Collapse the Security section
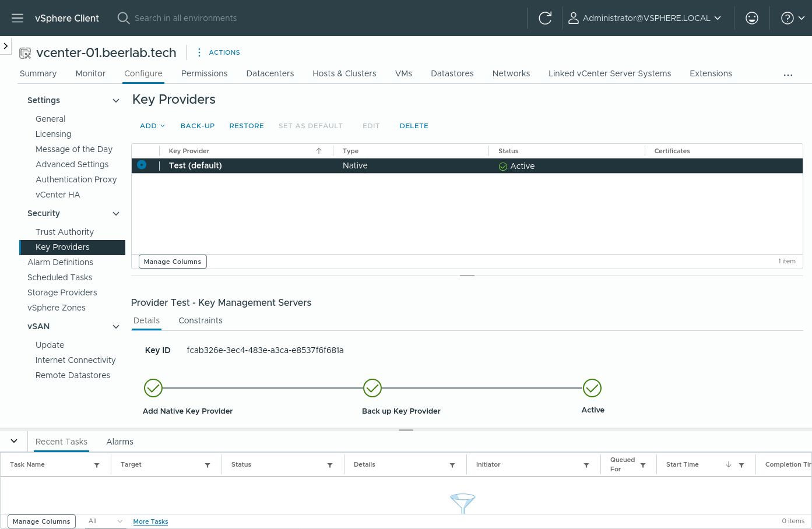Image resolution: width=812 pixels, height=529 pixels. click(116, 214)
